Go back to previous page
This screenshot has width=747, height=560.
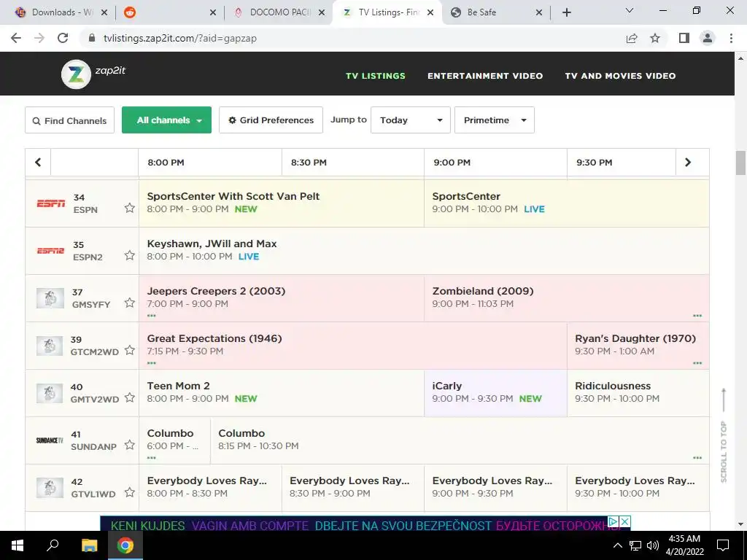(16, 38)
